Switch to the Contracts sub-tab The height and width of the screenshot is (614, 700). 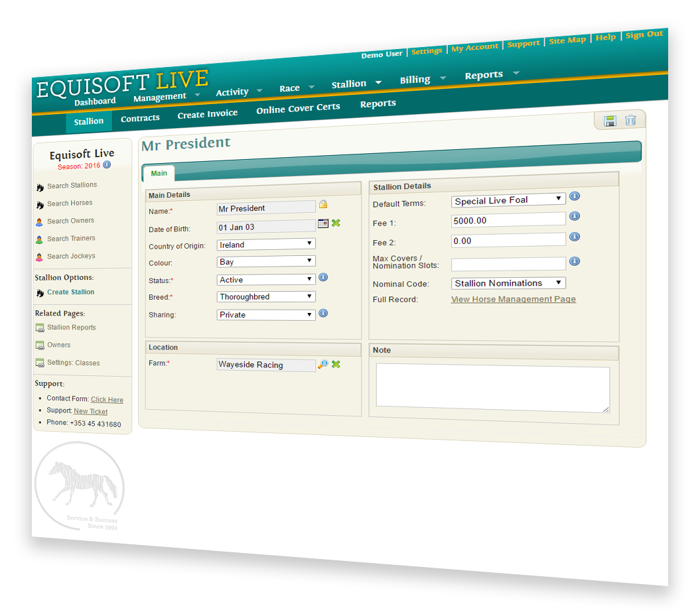point(140,118)
